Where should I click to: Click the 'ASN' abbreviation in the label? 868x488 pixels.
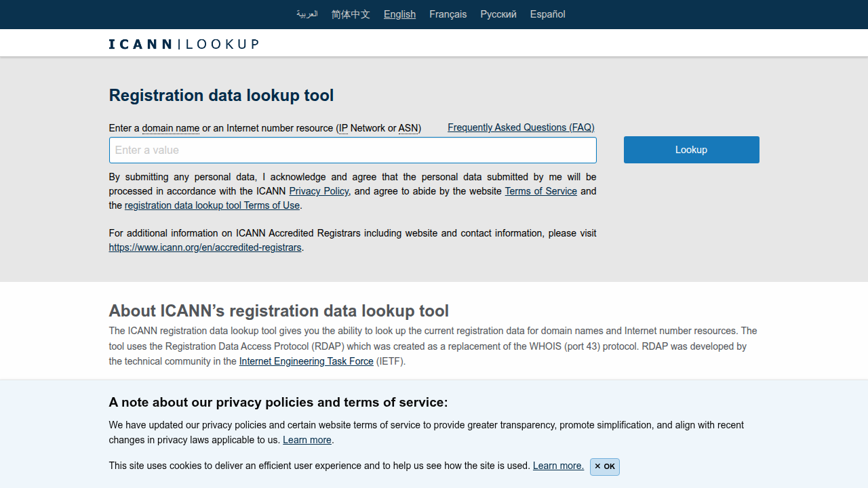coord(408,128)
